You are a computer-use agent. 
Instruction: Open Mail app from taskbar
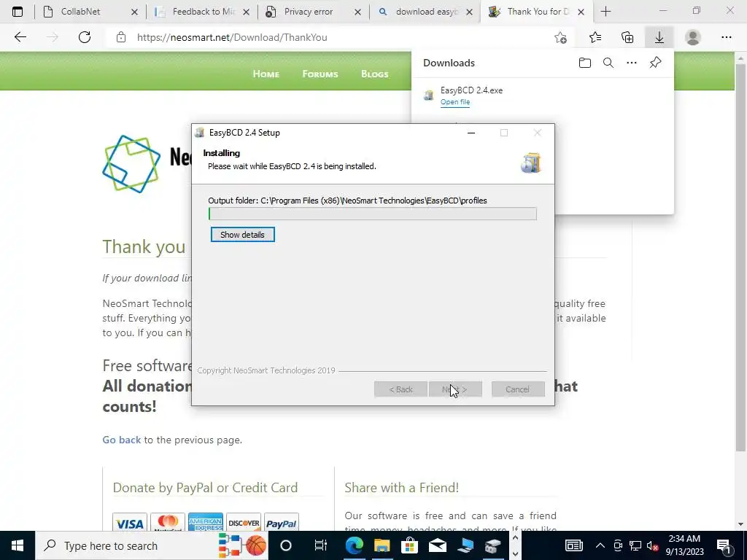[438, 545]
